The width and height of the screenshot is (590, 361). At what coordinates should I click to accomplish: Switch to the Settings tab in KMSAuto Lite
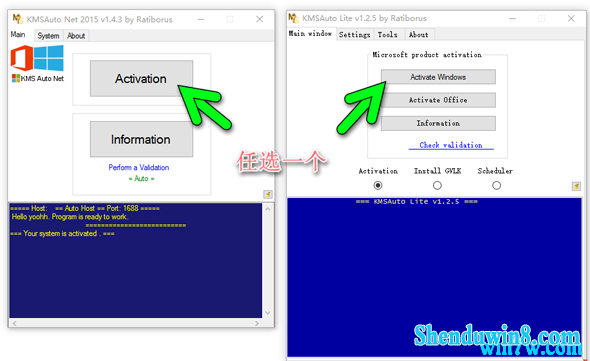click(354, 35)
